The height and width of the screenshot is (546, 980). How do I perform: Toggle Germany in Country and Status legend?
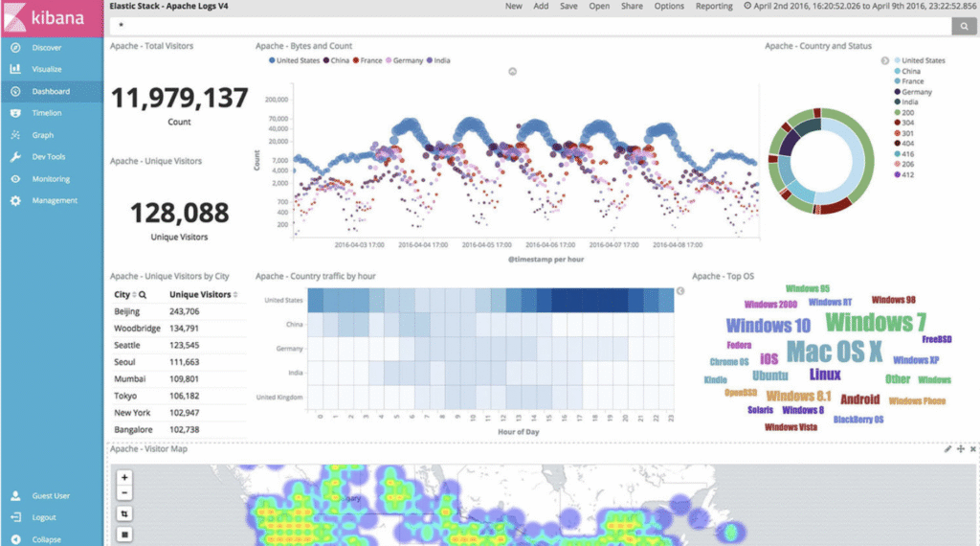pos(916,92)
